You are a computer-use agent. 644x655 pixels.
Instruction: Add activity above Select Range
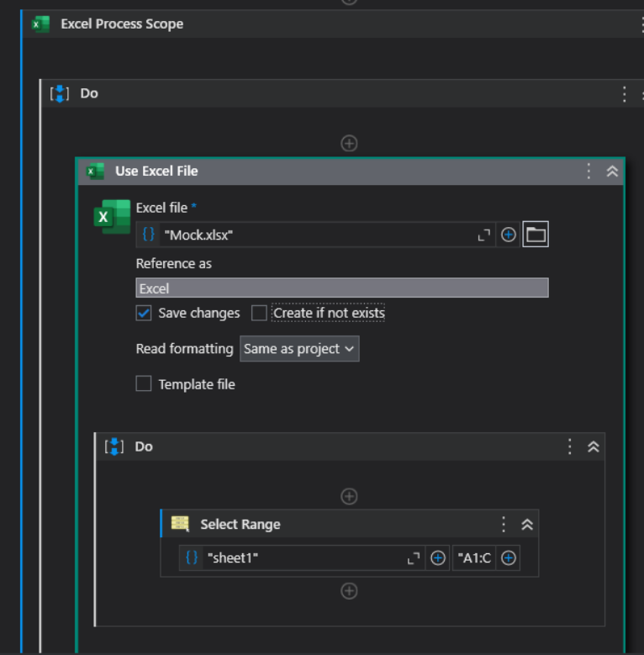pyautogui.click(x=349, y=496)
